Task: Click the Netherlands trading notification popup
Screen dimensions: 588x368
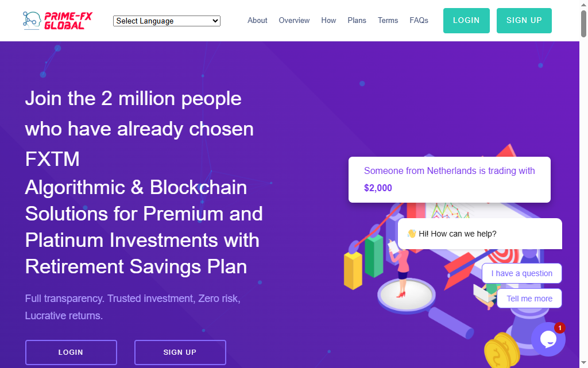Action: pyautogui.click(x=450, y=179)
